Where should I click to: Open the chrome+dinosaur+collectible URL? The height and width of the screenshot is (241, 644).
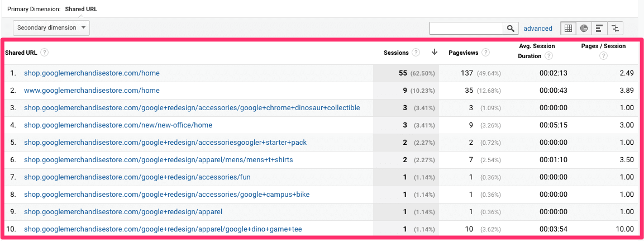[192, 108]
